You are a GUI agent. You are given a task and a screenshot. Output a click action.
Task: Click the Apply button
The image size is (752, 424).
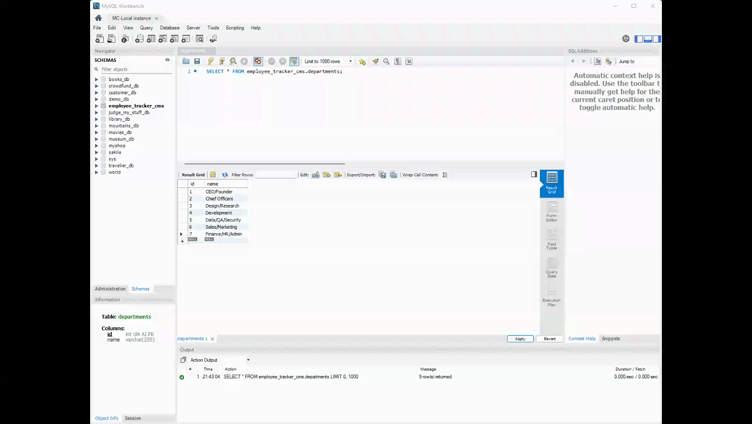click(x=520, y=339)
